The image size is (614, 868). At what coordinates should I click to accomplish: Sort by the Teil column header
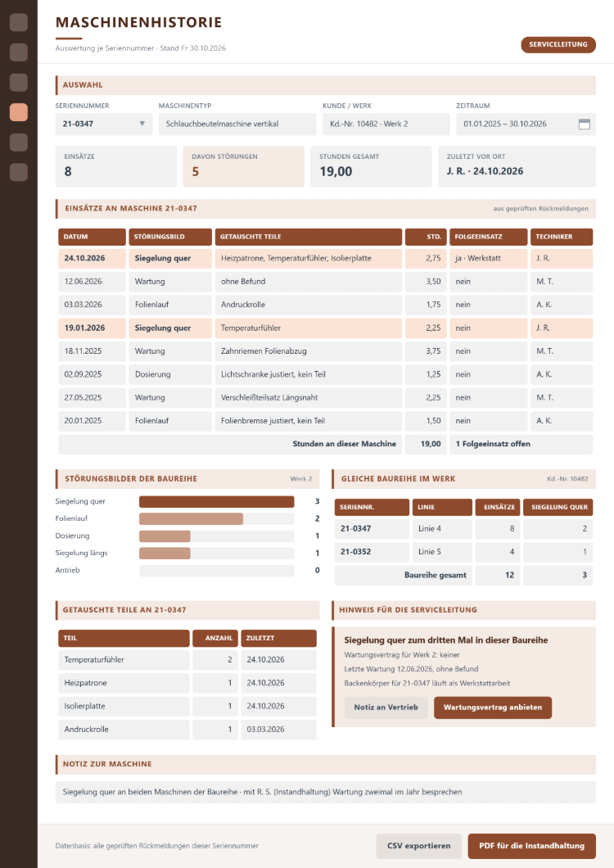pyautogui.click(x=124, y=638)
